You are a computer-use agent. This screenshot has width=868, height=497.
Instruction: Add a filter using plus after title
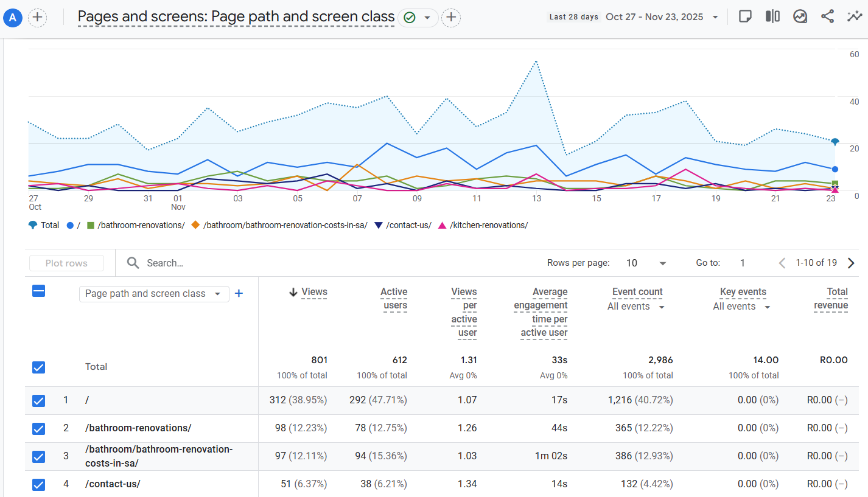[451, 18]
